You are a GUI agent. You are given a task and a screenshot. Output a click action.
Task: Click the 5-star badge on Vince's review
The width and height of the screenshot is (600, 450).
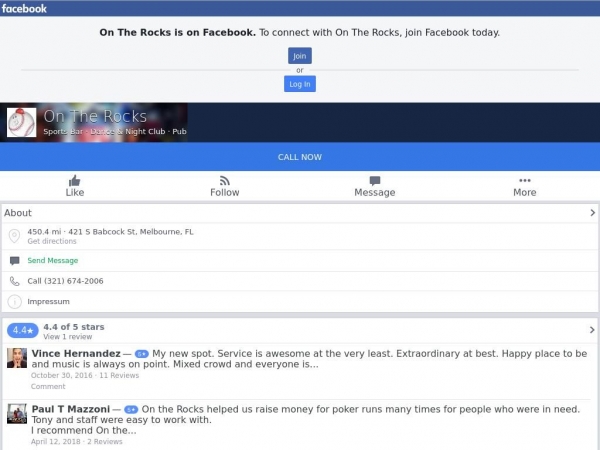pos(142,354)
